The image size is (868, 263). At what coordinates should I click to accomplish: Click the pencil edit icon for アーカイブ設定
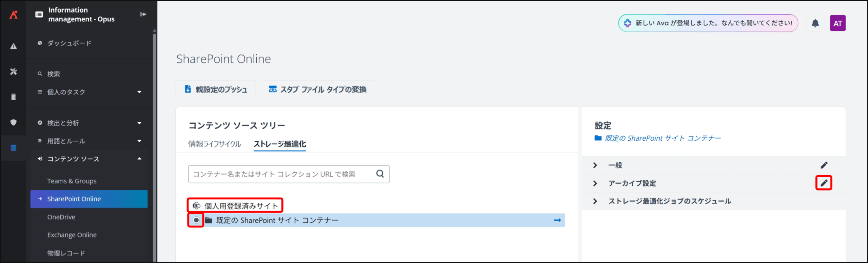824,183
